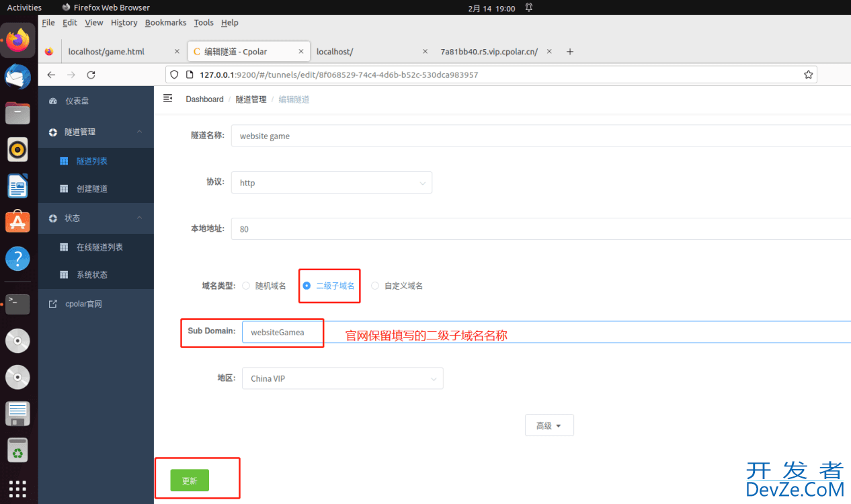Screen dimensions: 851x504
Task: Open 仪表盘 in the sidebar
Action: coord(96,101)
